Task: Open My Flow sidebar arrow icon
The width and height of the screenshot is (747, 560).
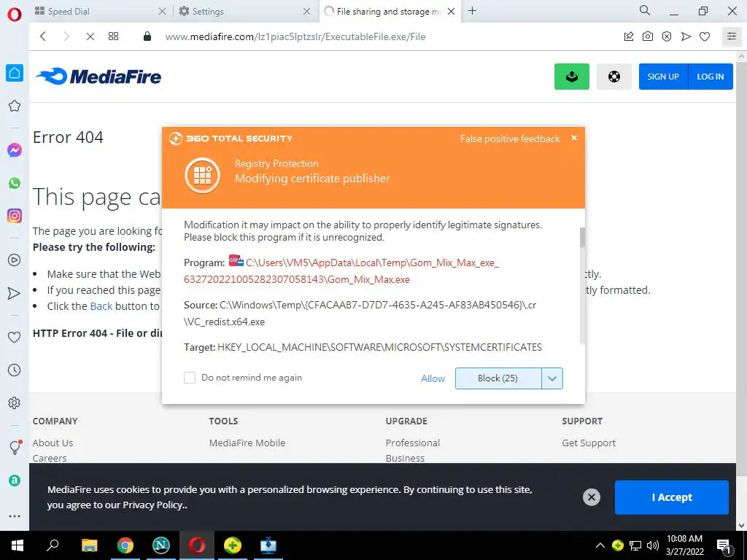Action: [15, 293]
